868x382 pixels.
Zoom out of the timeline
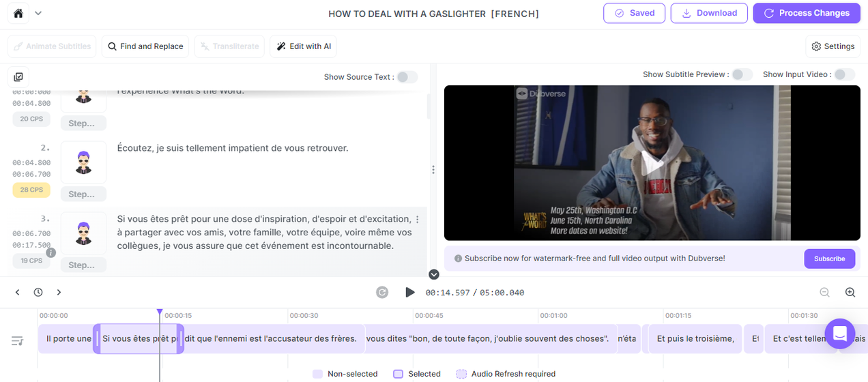[824, 293]
